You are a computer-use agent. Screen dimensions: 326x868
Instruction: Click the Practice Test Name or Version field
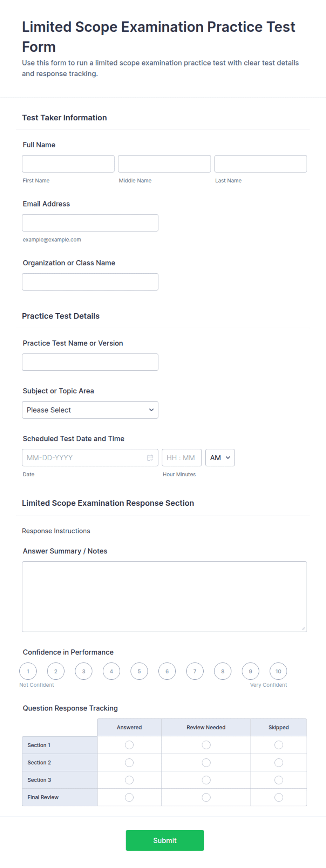(x=90, y=362)
